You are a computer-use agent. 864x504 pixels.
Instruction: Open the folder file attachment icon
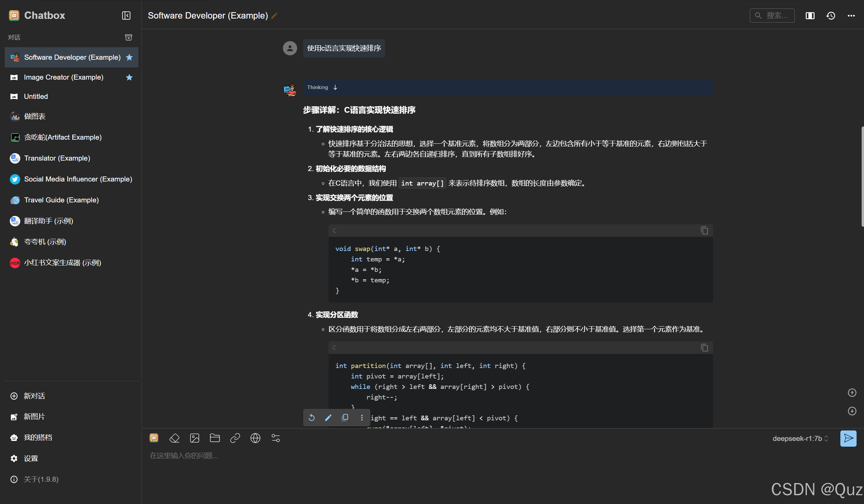coord(215,438)
